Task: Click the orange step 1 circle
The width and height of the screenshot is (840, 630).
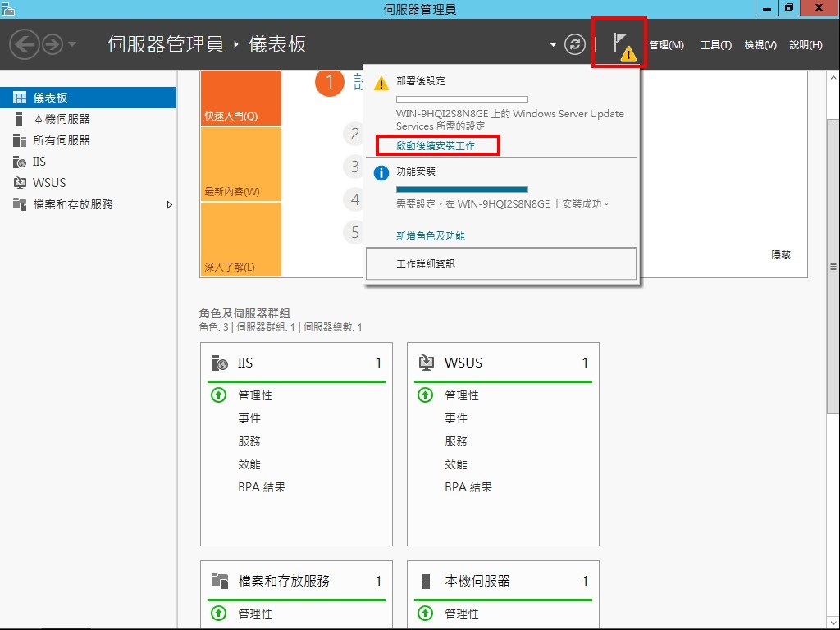Action: 330,83
